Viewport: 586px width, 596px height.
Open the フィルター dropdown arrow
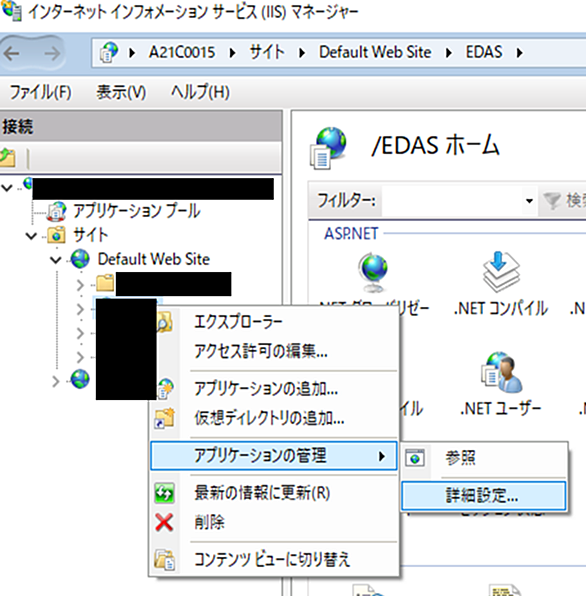coord(529,201)
